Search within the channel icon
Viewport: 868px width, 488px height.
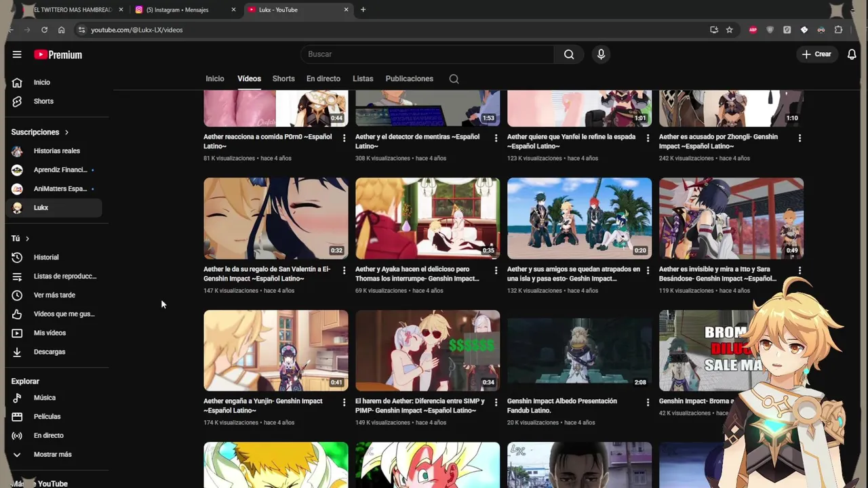click(x=454, y=79)
